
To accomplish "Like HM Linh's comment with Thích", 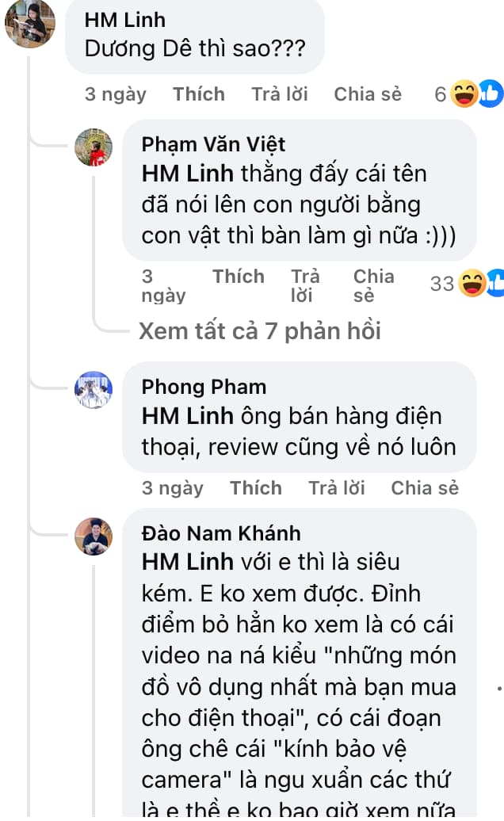I will pyautogui.click(x=199, y=94).
